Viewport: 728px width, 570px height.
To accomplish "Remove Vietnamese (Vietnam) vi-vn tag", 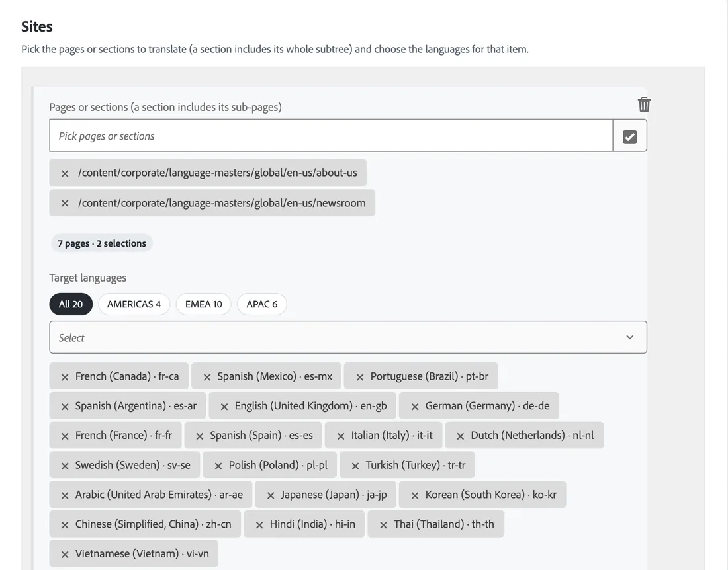I will click(65, 555).
